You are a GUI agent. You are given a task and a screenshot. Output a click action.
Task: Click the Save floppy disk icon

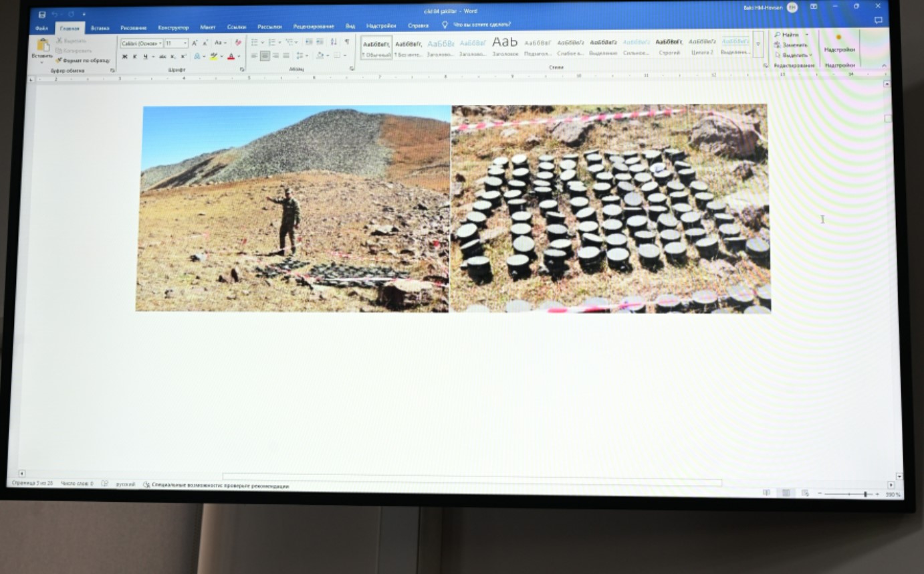tap(42, 14)
